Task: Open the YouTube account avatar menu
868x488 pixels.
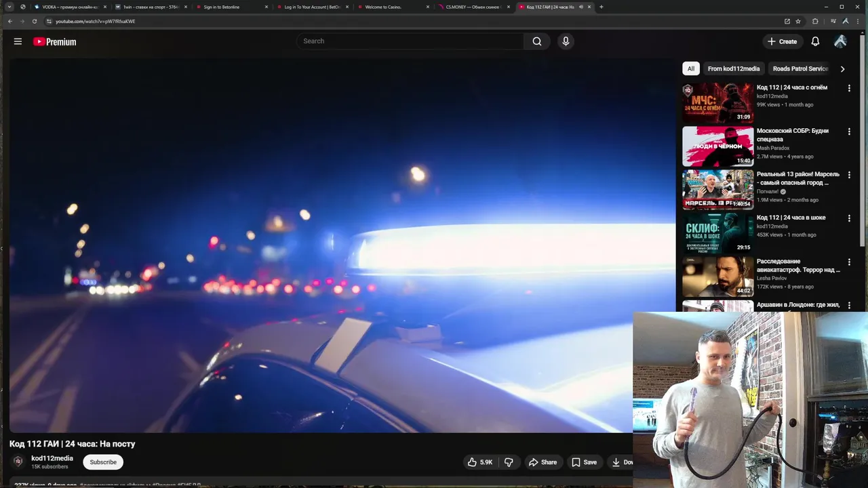Action: (840, 41)
